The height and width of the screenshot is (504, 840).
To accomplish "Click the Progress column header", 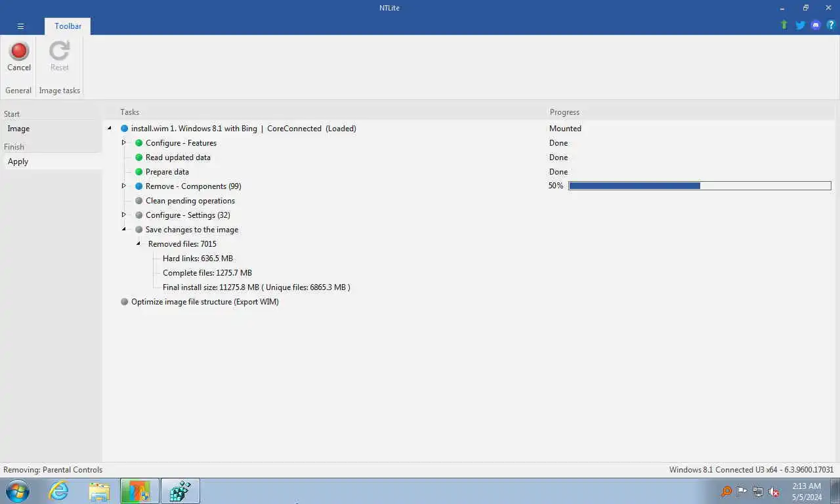I will tap(564, 112).
